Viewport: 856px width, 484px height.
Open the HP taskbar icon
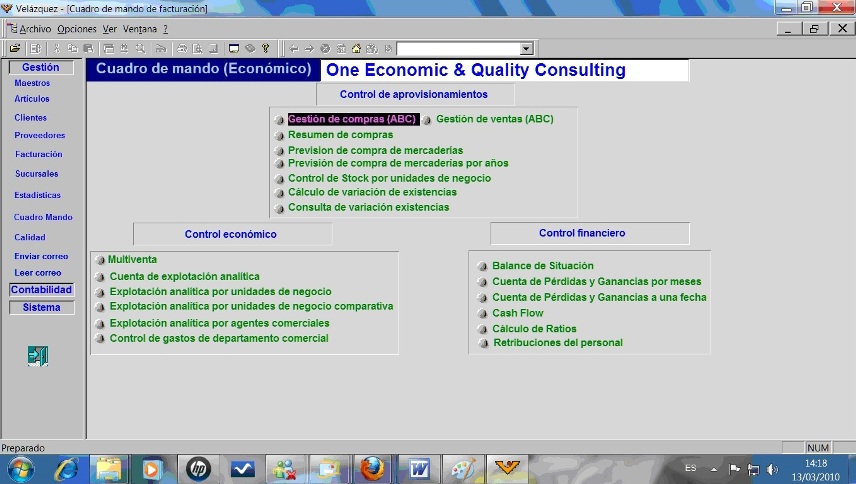point(198,469)
